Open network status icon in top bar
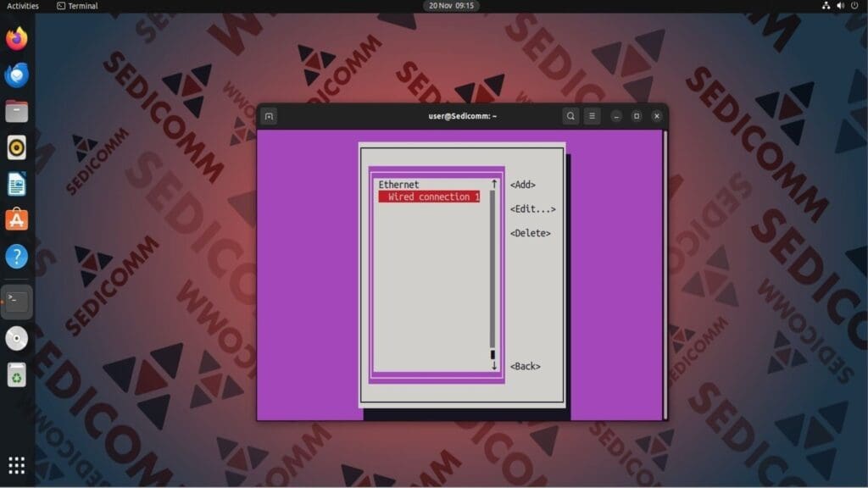The height and width of the screenshot is (488, 868). click(x=826, y=6)
